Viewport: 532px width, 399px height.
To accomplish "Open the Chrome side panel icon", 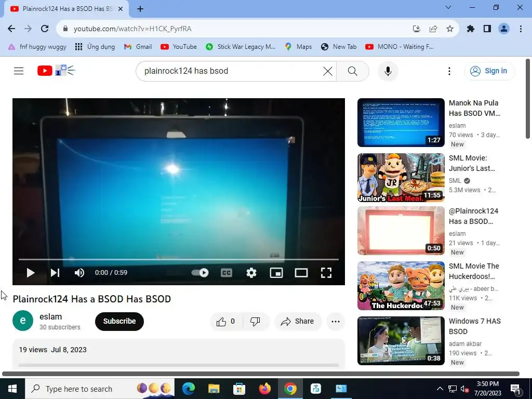I will [x=487, y=29].
